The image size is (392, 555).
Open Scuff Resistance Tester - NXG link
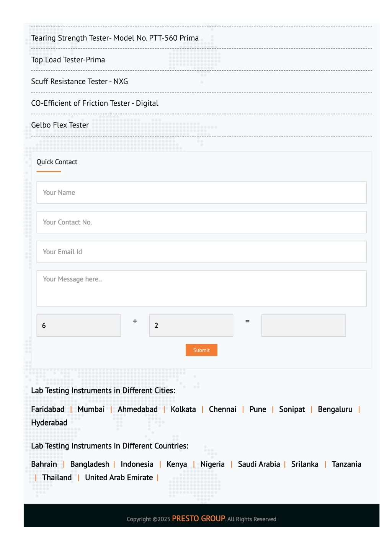(x=80, y=82)
